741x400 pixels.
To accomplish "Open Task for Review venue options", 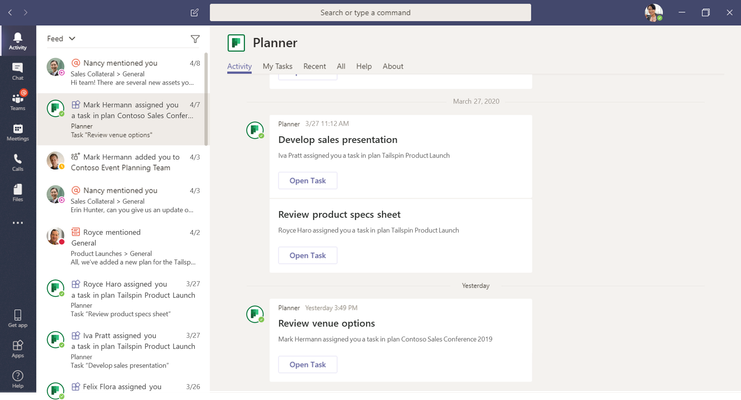I will 308,365.
